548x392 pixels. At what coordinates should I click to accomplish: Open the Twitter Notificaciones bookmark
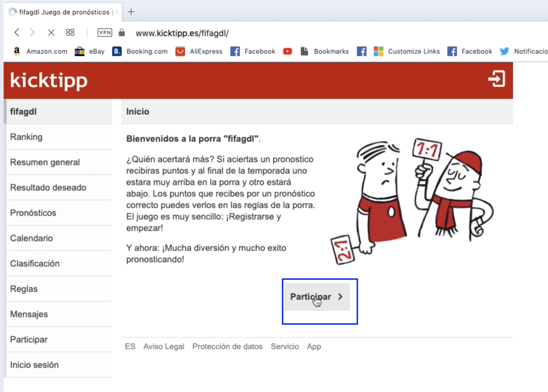pyautogui.click(x=524, y=52)
